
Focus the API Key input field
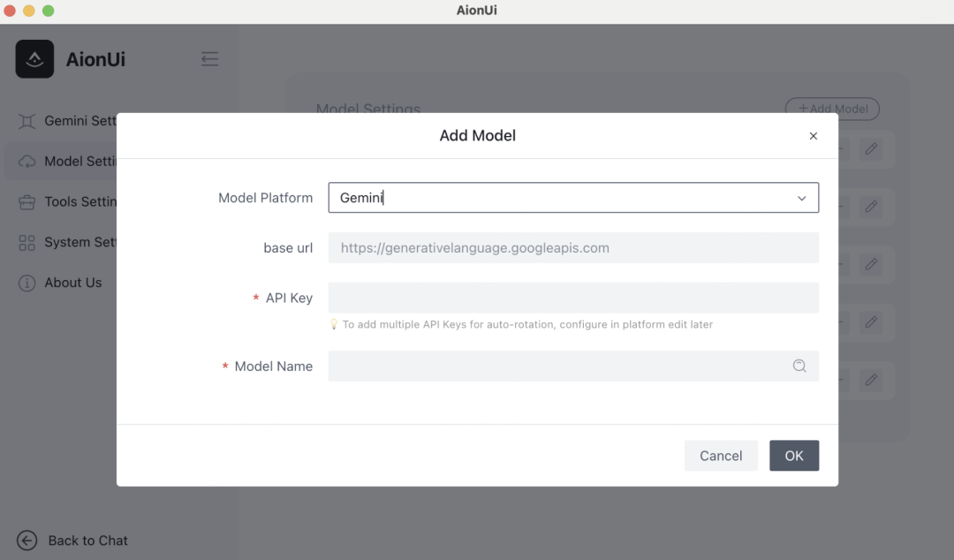coord(573,298)
